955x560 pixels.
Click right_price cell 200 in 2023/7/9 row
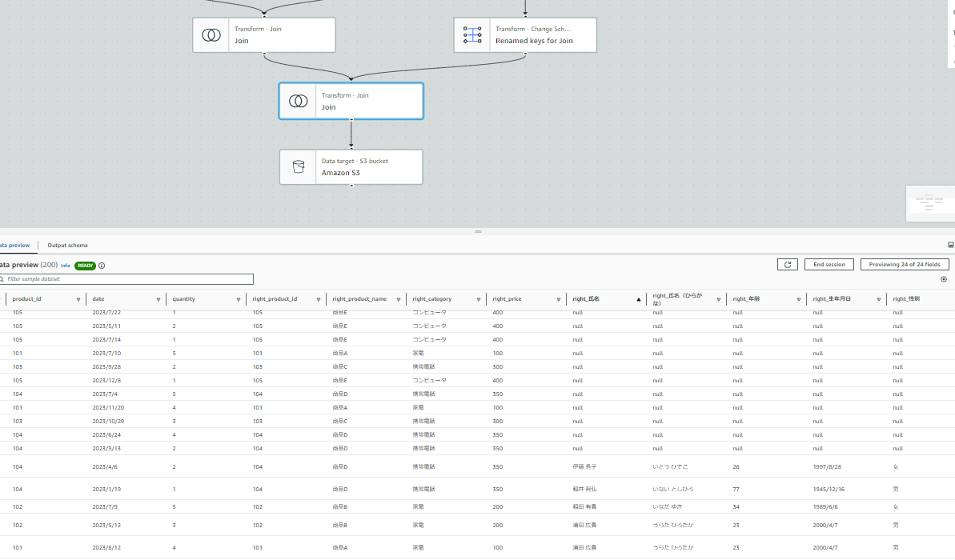pos(498,507)
